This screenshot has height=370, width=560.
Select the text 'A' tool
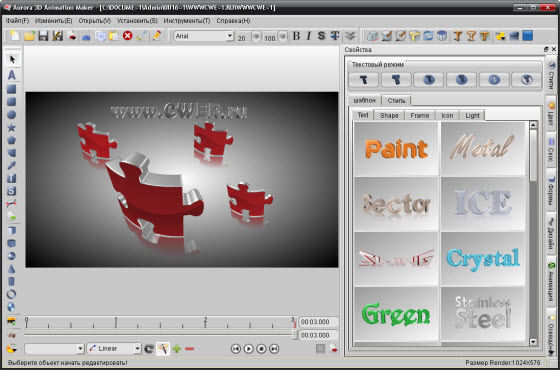pyautogui.click(x=12, y=75)
